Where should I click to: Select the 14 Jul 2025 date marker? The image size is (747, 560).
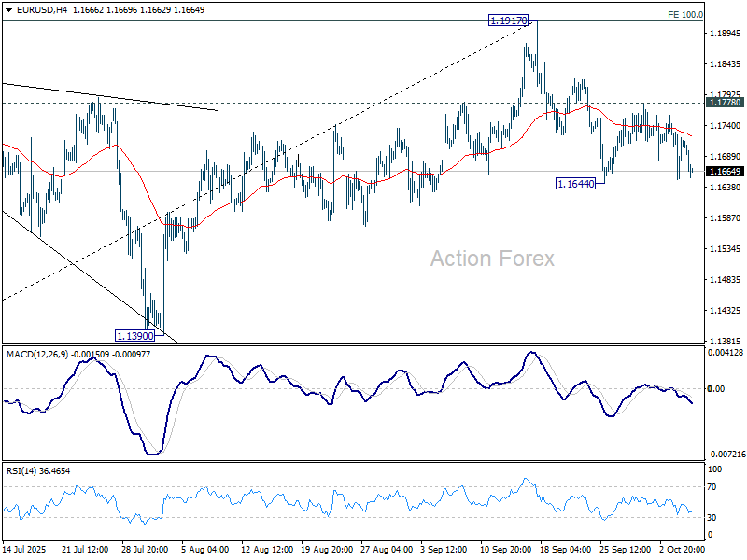[x=25, y=549]
